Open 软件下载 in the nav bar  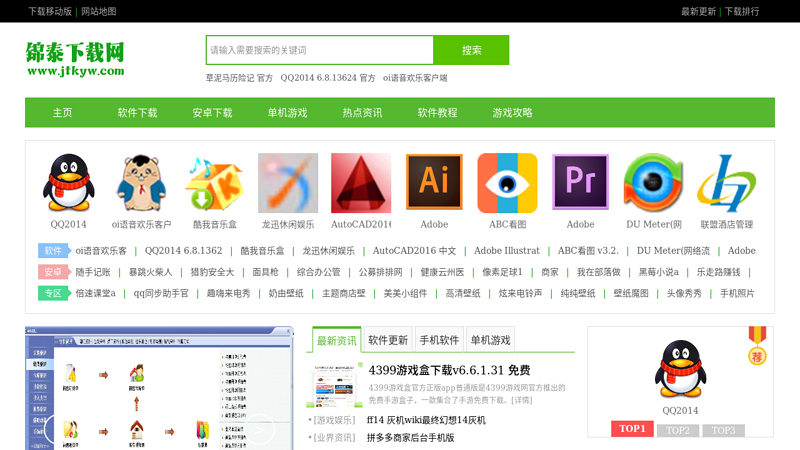[x=137, y=113]
